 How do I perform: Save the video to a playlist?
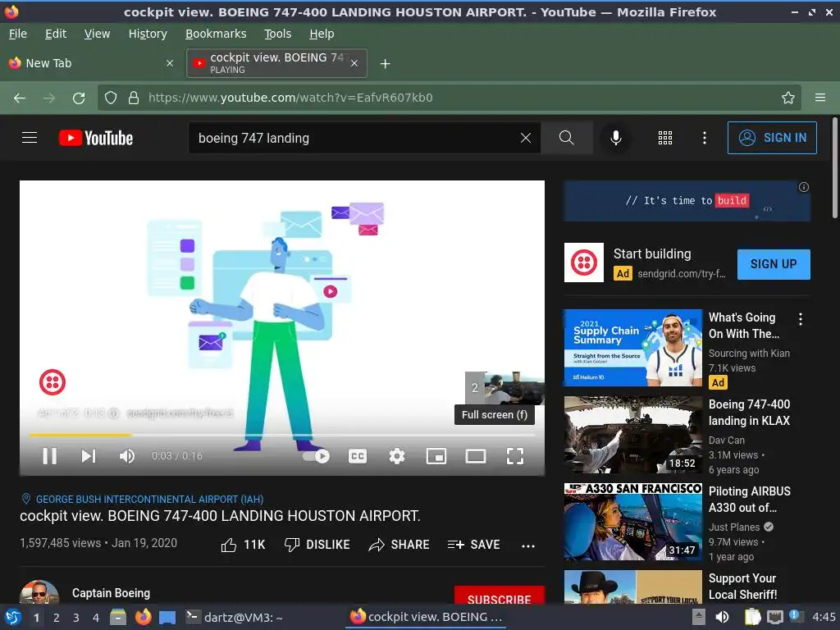473,545
